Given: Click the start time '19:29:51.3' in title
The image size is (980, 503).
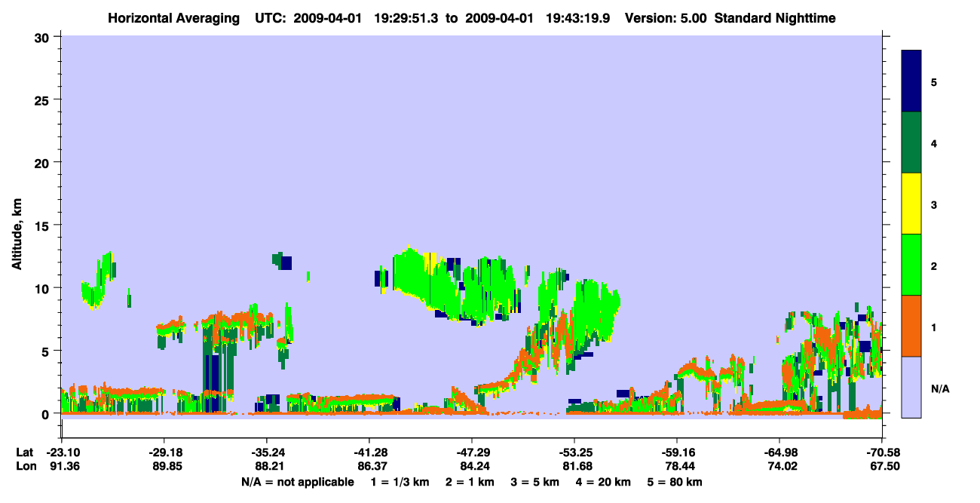Looking at the screenshot, I should click(x=406, y=17).
